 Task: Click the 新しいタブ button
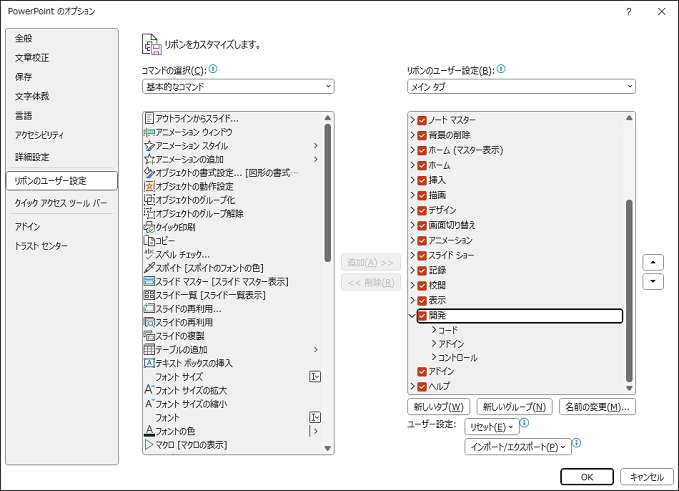[x=439, y=407]
